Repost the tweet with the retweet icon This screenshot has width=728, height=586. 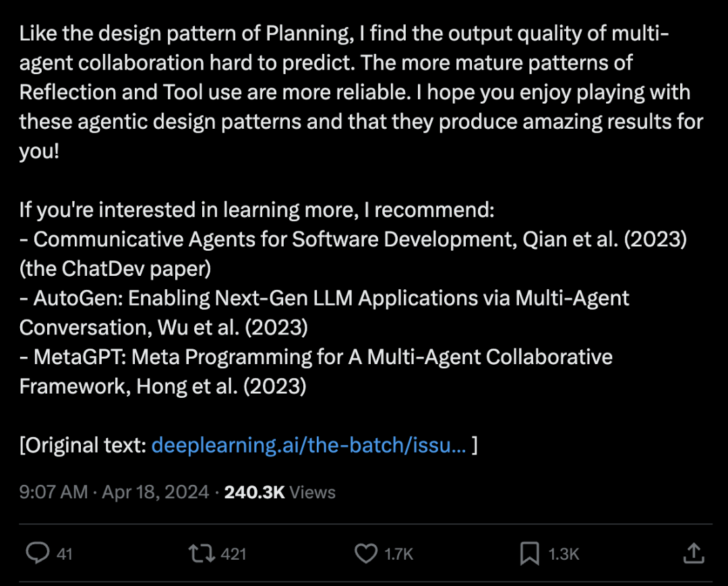[x=202, y=554]
